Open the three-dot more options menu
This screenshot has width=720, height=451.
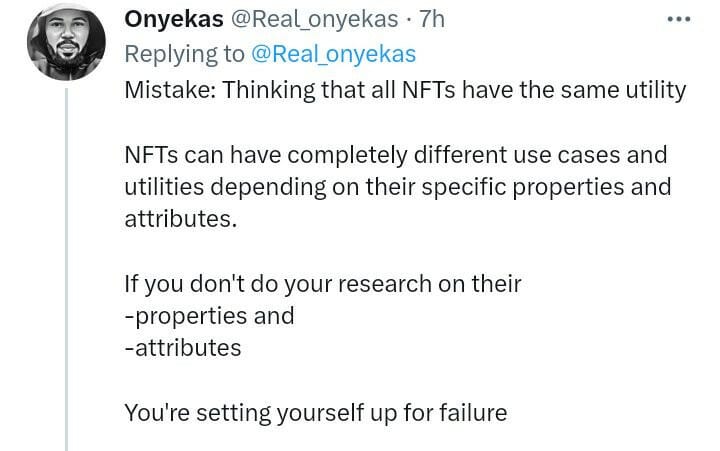tap(679, 19)
